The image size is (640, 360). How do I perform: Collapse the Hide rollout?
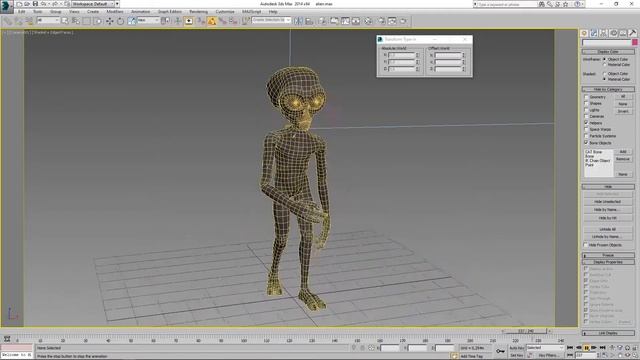[x=608, y=187]
